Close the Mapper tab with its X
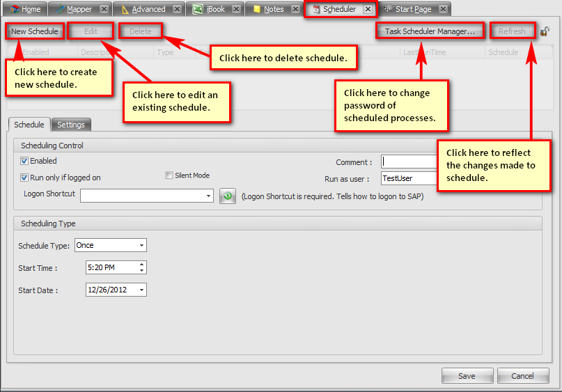Viewport: 562px width, 392px height. point(104,9)
